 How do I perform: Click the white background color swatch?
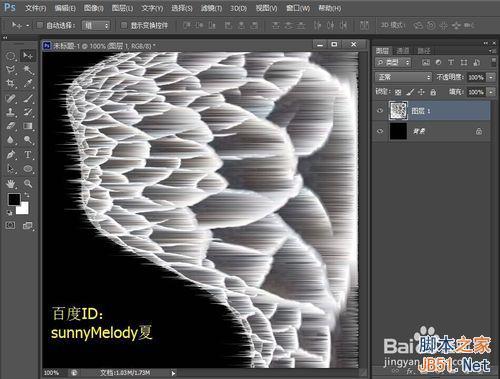(x=23, y=209)
